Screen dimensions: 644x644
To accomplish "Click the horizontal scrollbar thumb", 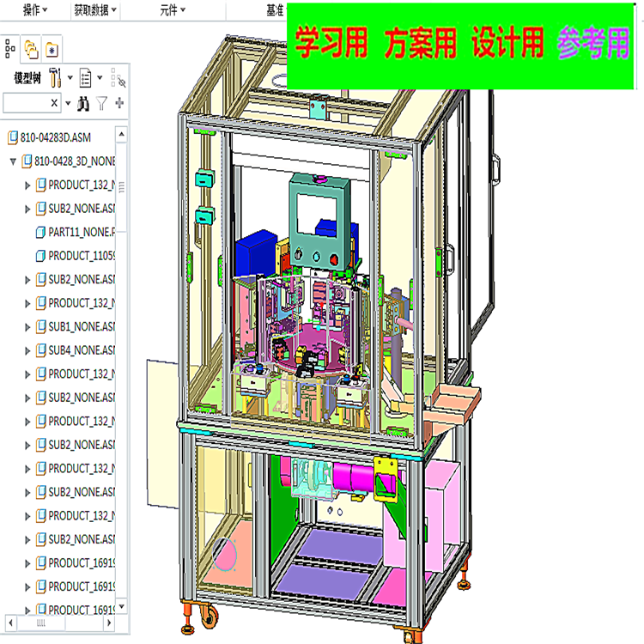I will pos(41,623).
